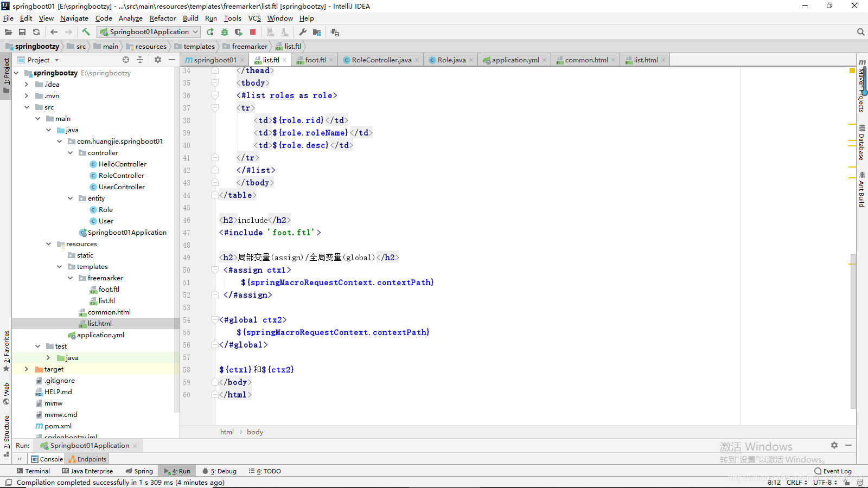Viewport: 868px width, 488px height.
Task: Click the Back navigation arrow
Action: coord(54,32)
